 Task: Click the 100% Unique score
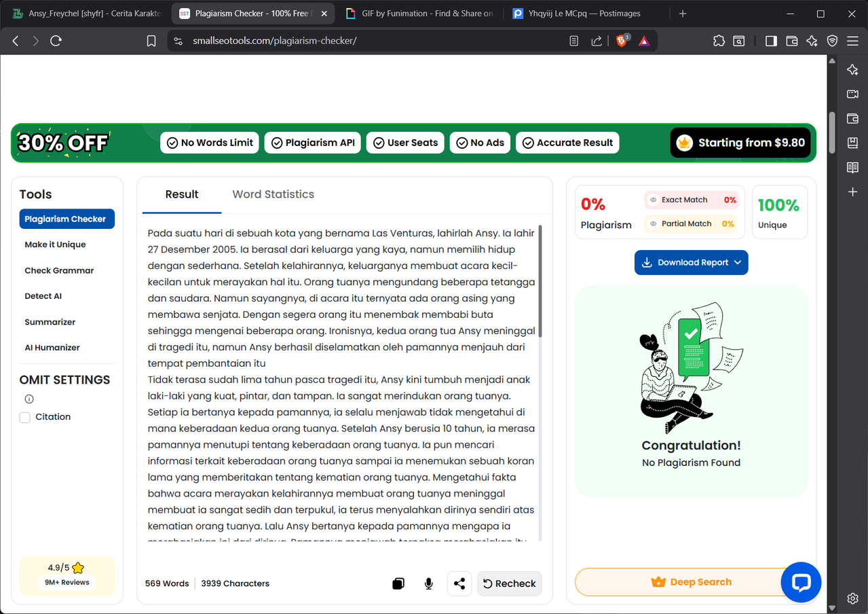tap(778, 213)
